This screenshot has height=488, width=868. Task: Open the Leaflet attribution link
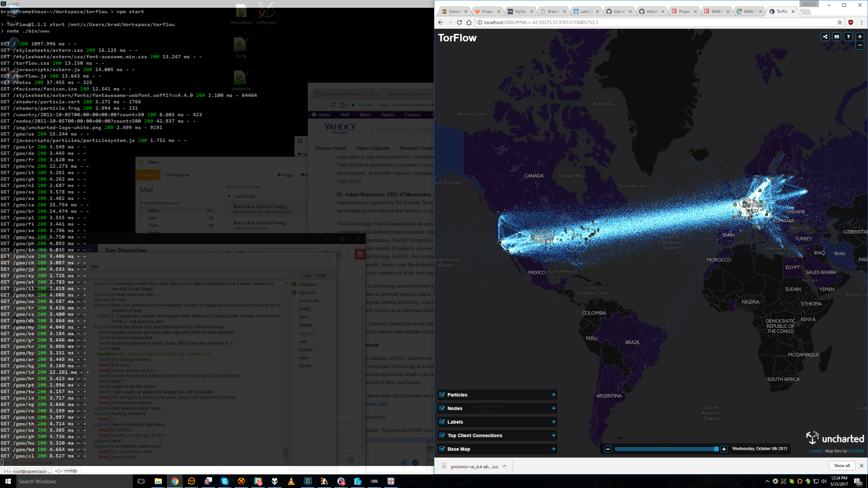816,451
